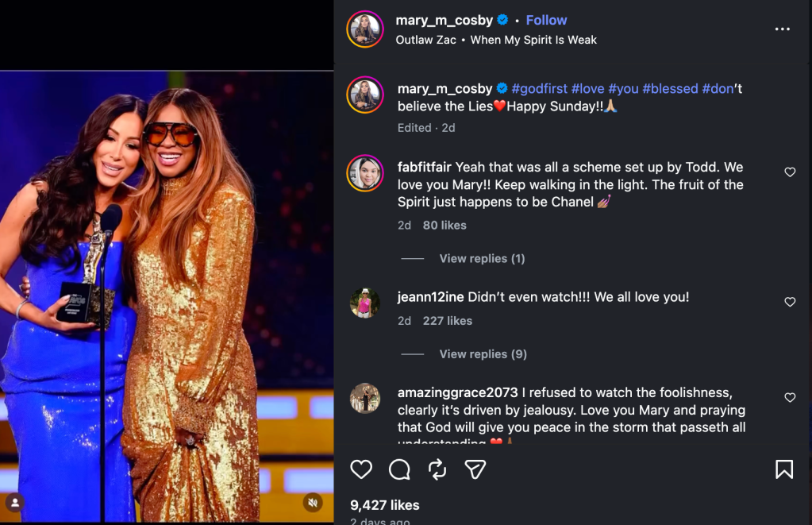812x525 pixels.
Task: Save post with bookmark icon
Action: [x=783, y=469]
